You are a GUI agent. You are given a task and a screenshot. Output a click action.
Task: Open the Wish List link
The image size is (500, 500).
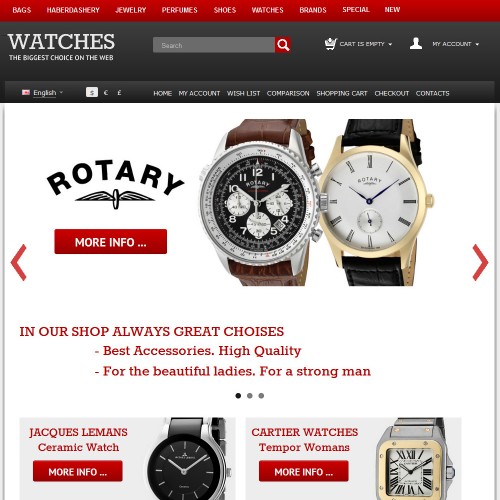[243, 93]
